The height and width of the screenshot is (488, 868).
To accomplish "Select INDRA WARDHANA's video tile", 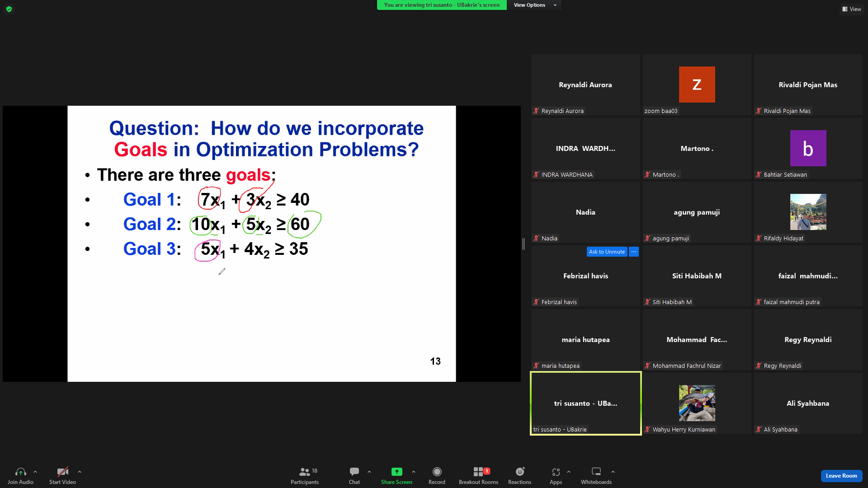I will point(585,149).
